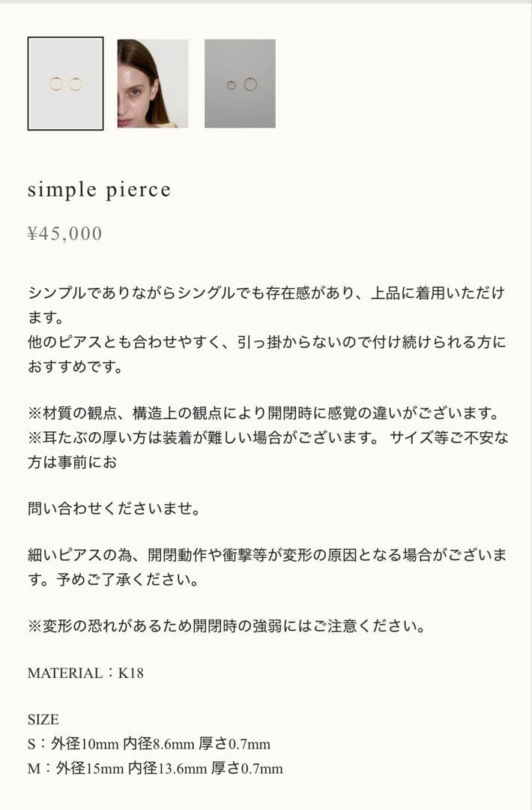The width and height of the screenshot is (532, 810).
Task: Click the simple pierce product title
Action: click(x=100, y=190)
